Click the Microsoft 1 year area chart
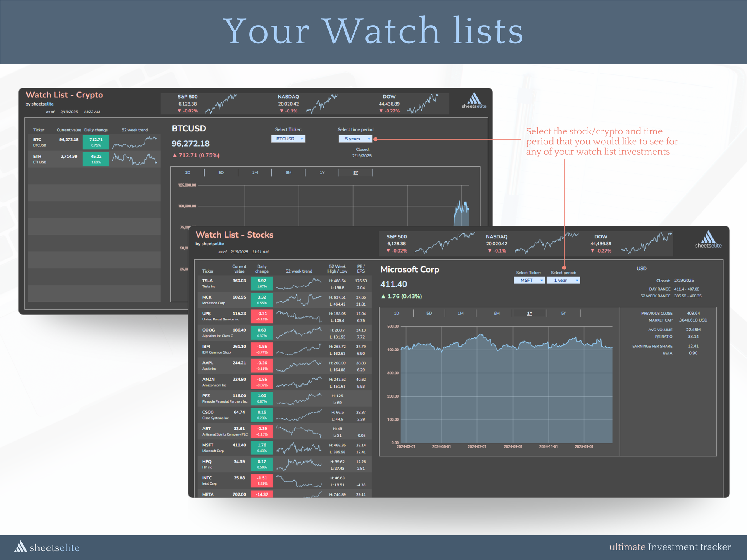This screenshot has width=747, height=560. [x=506, y=388]
